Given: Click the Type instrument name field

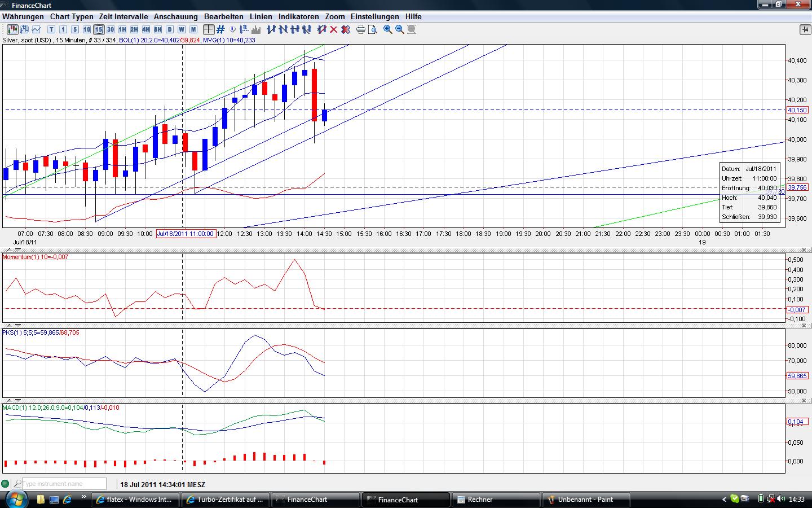Looking at the screenshot, I should tap(64, 484).
